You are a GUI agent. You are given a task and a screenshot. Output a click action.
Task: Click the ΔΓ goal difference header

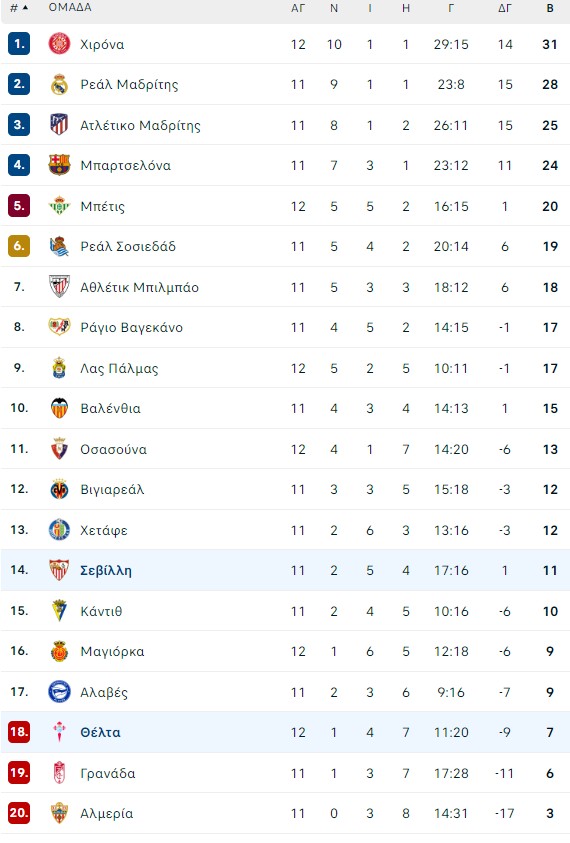(504, 8)
